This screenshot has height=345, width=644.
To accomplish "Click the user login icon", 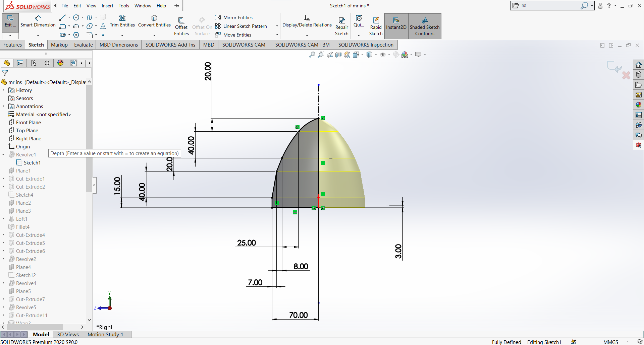I will coord(600,5).
